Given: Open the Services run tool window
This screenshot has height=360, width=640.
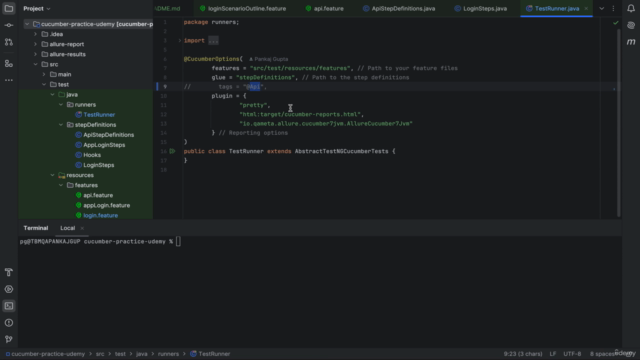Looking at the screenshot, I should pos(9,289).
